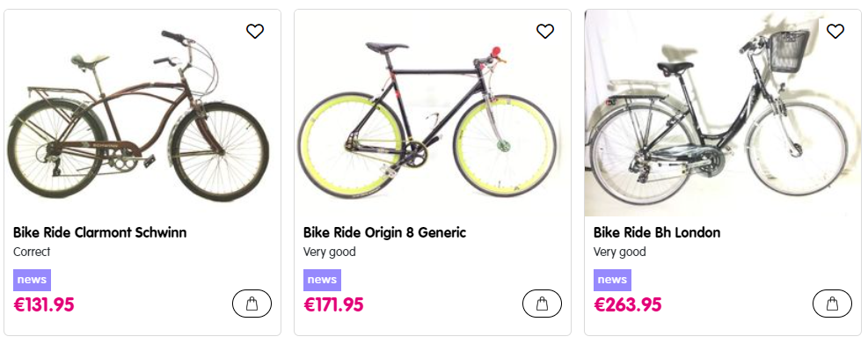View the black fixie with yellow rims photo
Screen dimensions: 868x344
pyautogui.click(x=433, y=113)
